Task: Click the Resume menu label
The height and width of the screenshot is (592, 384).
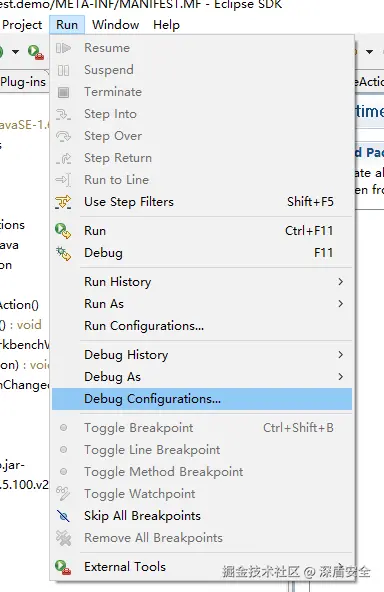Action: [107, 48]
